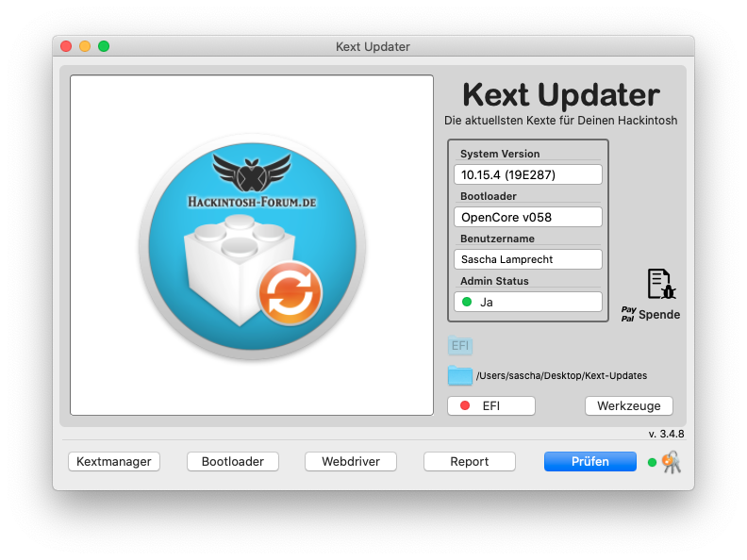Zoom the window with green button
This screenshot has width=747, height=560.
pos(104,46)
